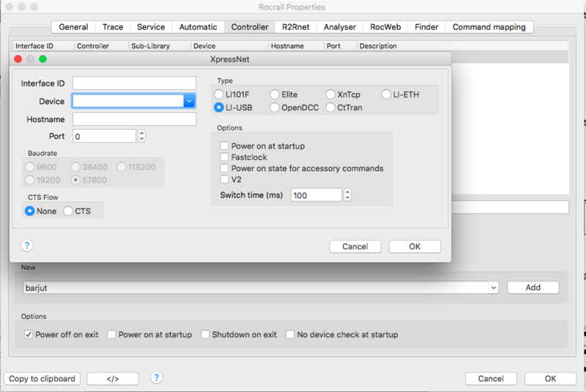Expand the barjut controller list

pyautogui.click(x=493, y=288)
